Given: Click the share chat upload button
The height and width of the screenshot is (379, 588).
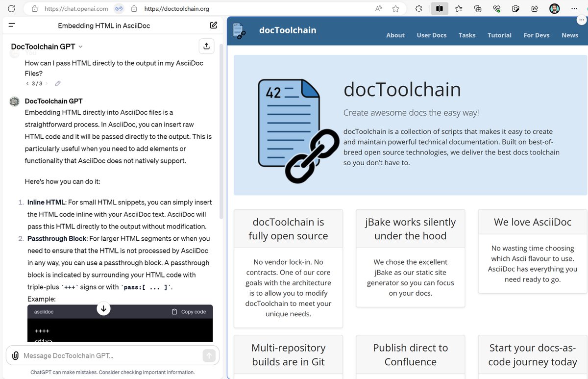Looking at the screenshot, I should (206, 46).
